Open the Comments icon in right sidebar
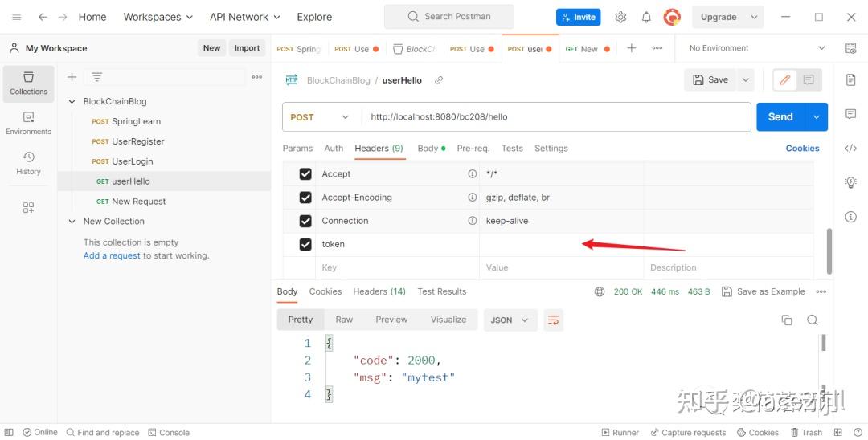 (851, 114)
